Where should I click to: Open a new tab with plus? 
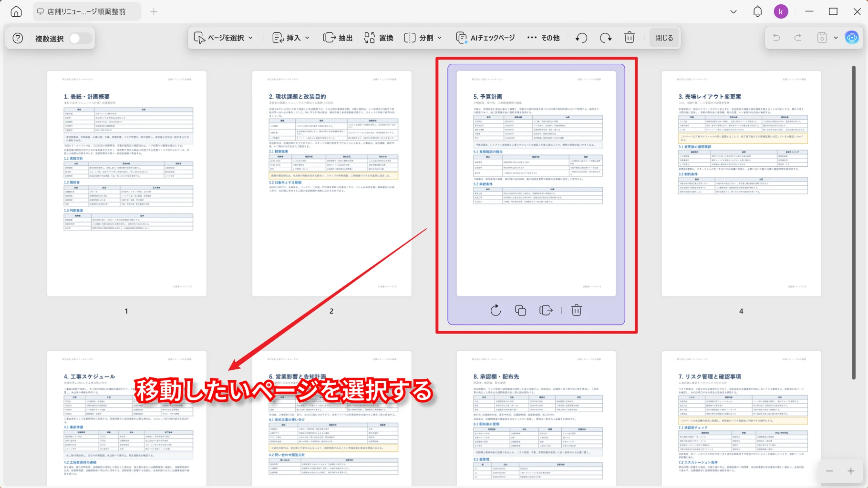[154, 12]
